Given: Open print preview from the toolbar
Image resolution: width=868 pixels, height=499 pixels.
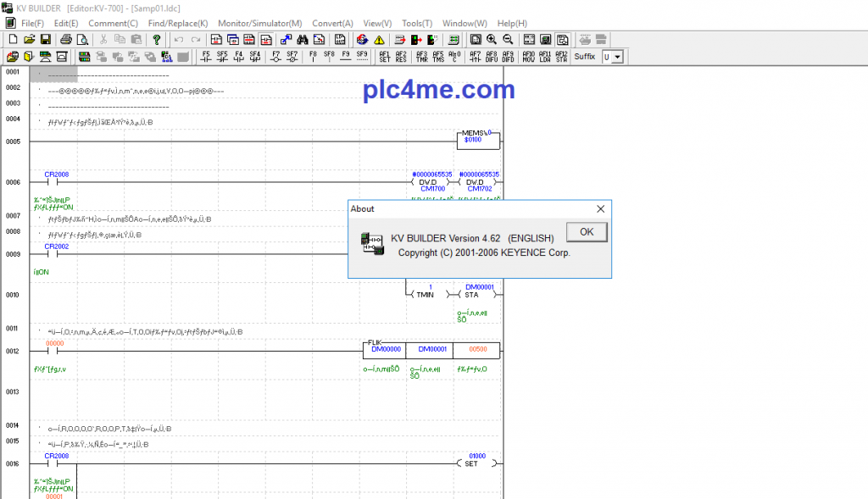Looking at the screenshot, I should point(82,40).
